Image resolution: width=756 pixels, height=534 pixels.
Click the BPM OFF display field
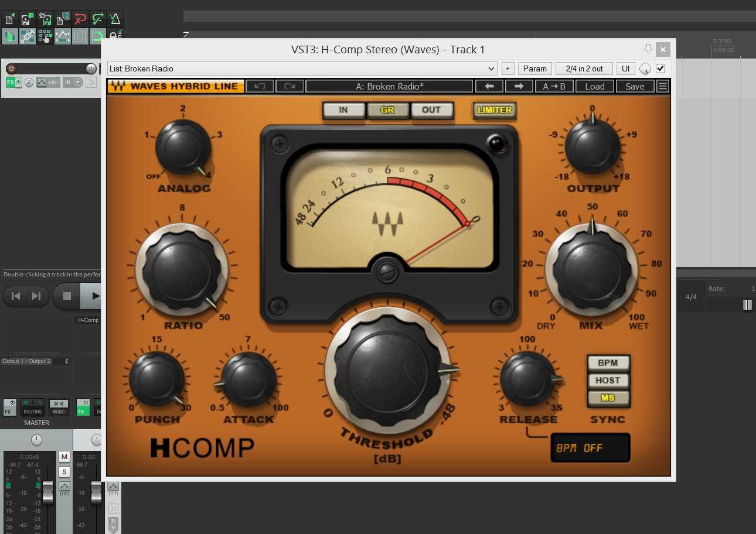[x=590, y=448]
